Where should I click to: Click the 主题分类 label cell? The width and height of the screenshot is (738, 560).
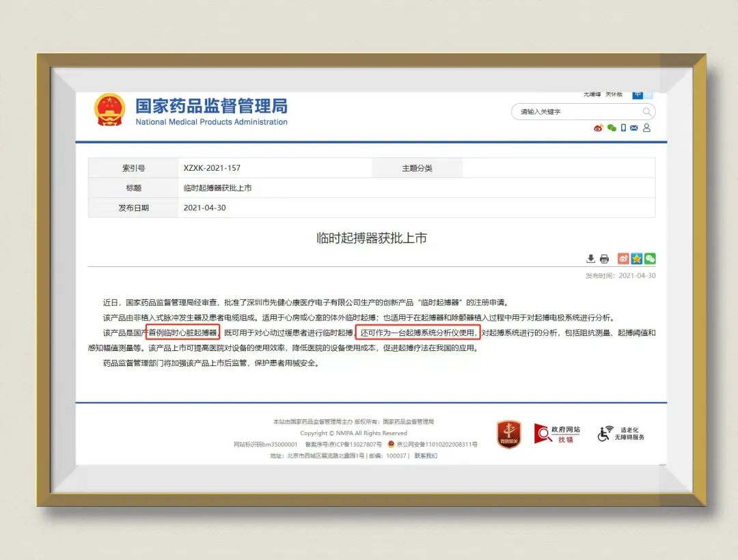pos(417,168)
